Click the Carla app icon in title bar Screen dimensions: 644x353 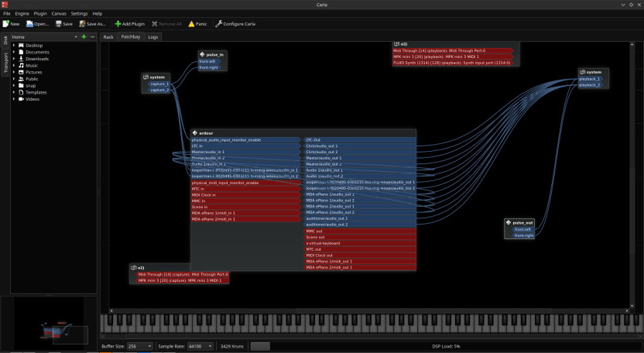pos(5,5)
